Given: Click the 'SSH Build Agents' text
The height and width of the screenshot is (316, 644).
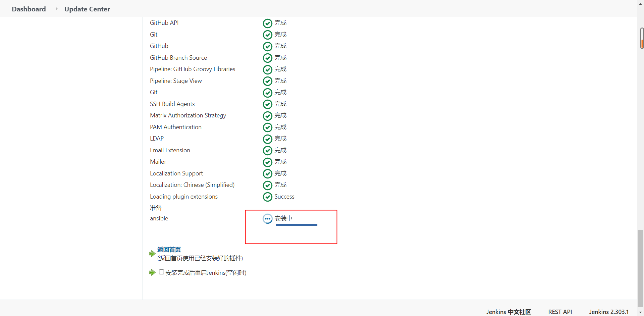Looking at the screenshot, I should (172, 104).
